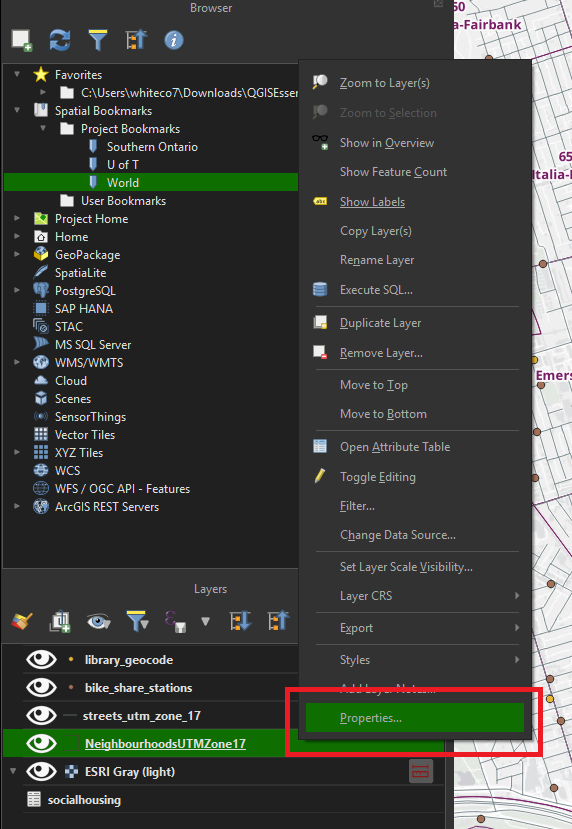Click the Move to Top entry
Screen dimensions: 572x829
416,385
